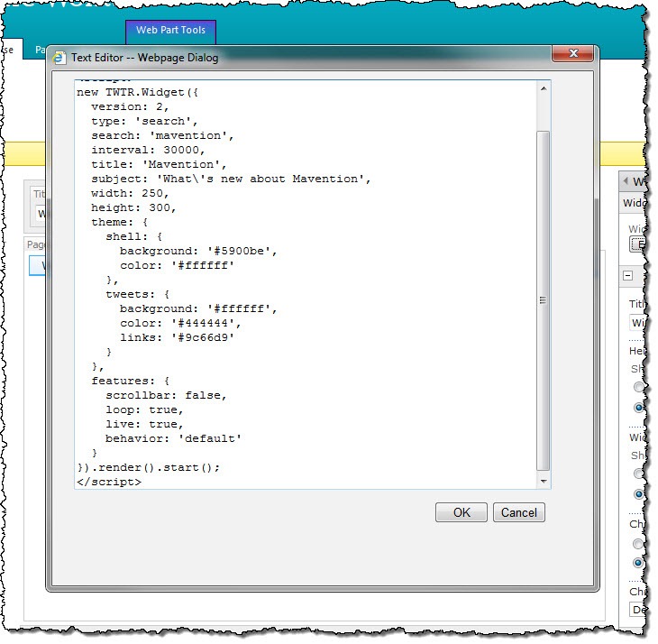Click the Internet Explorer icon in dialog title
Screen dimensions: 658x644
[59, 58]
